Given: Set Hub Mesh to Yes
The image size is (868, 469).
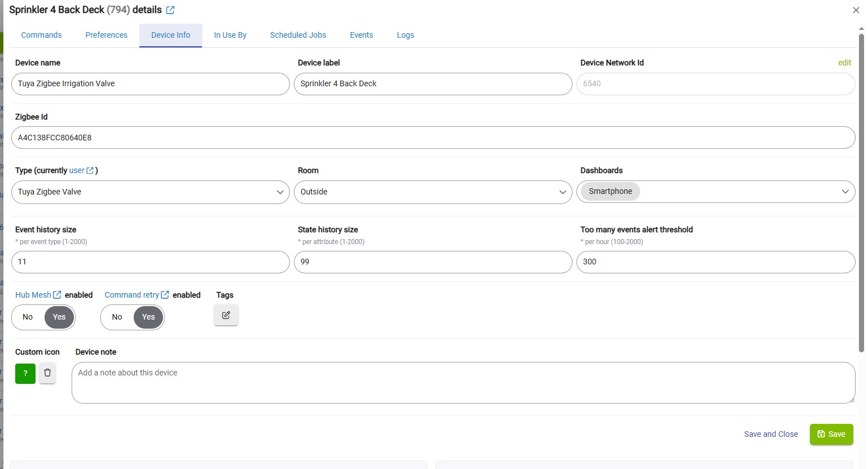Looking at the screenshot, I should coord(59,317).
